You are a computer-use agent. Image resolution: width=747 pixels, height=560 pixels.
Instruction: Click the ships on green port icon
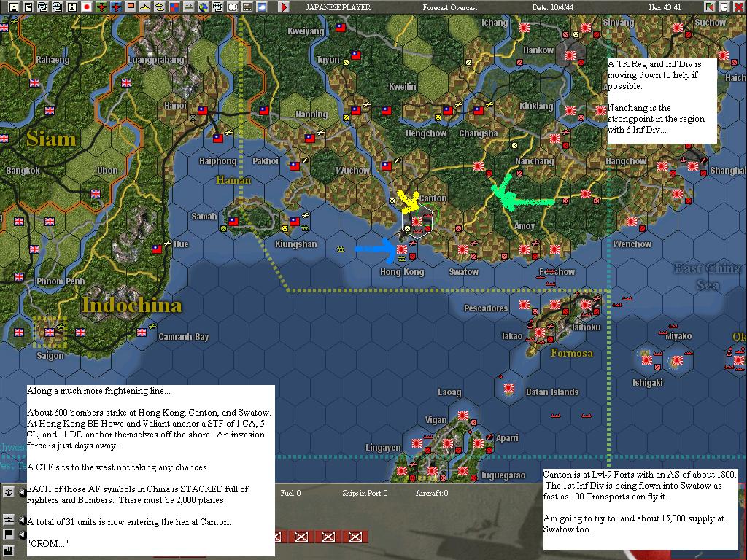click(x=189, y=7)
